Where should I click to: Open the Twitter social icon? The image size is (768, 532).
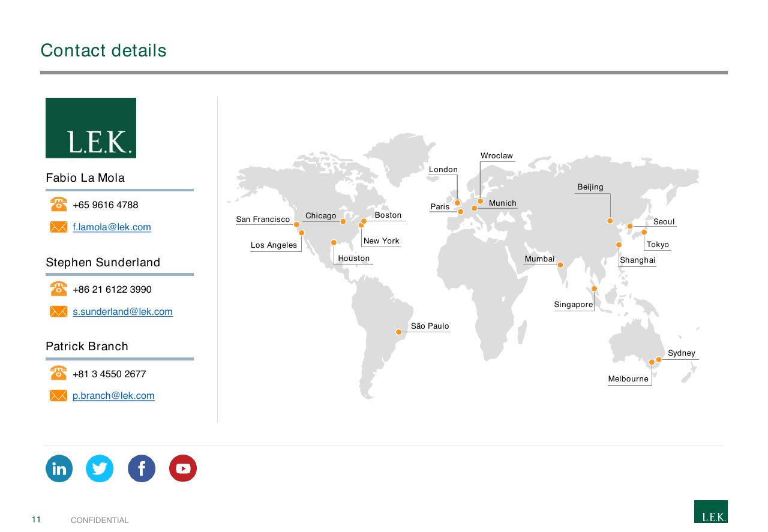[100, 468]
